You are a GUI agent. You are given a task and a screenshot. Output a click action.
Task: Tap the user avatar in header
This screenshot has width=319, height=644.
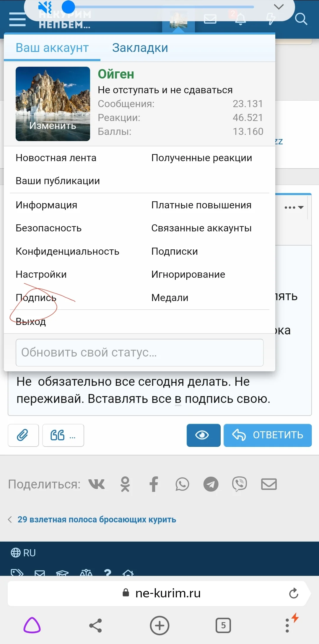click(178, 19)
